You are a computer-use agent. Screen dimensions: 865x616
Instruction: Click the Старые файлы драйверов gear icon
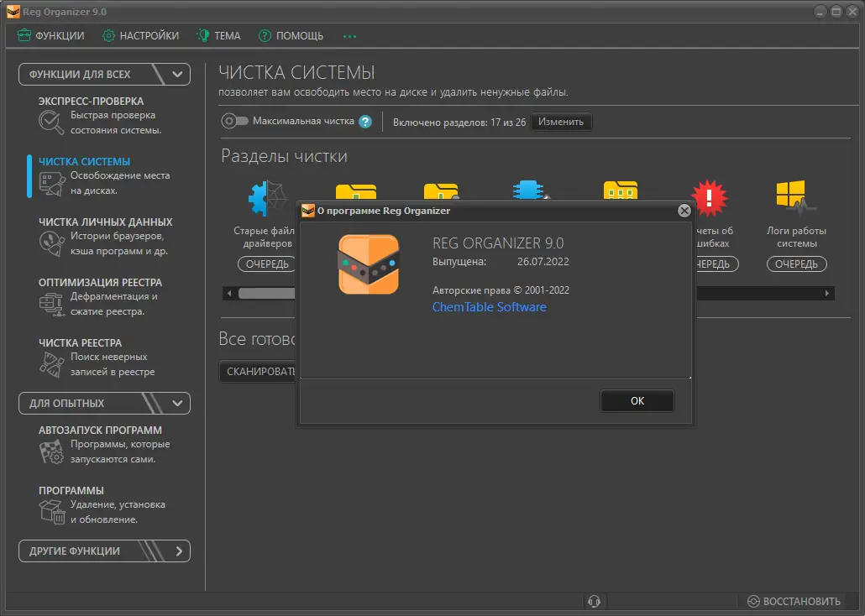tap(267, 198)
